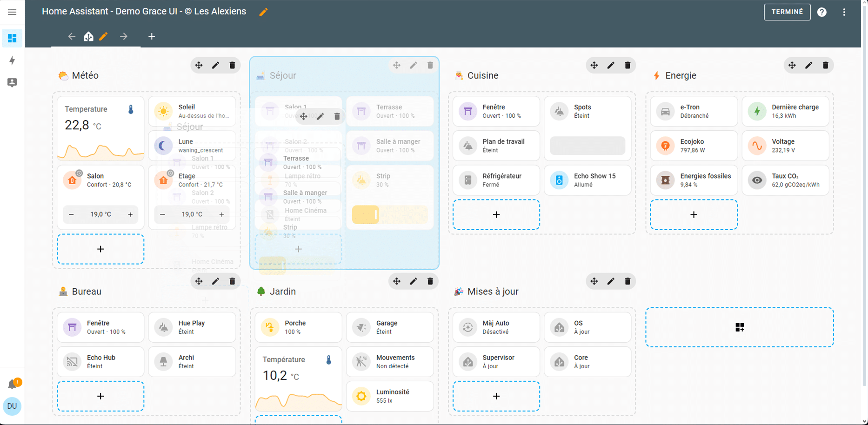
Task: Open the hamburger menu at top left
Action: click(12, 12)
